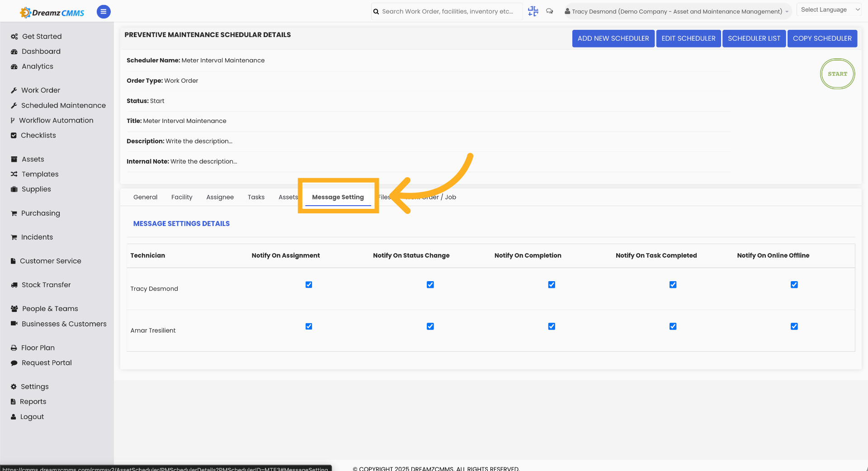Click the Scheduler Name: Meter Interval Maintenance text
The image size is (868, 471).
tap(196, 60)
